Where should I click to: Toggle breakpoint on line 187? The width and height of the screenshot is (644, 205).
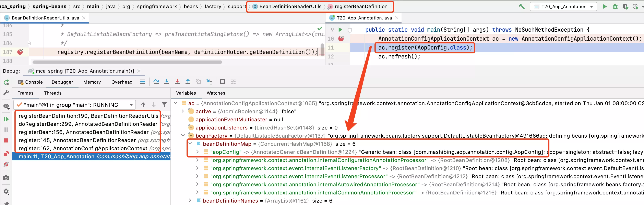coord(20,52)
